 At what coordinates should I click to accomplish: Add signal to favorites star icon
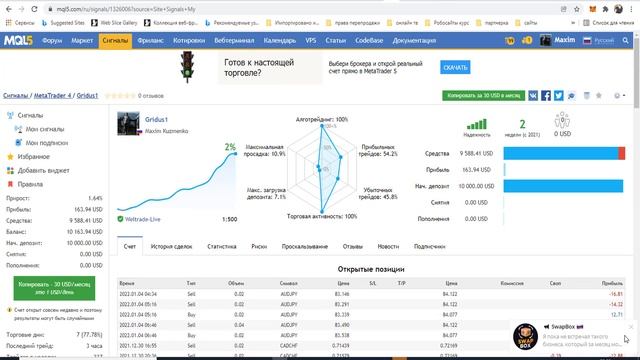pos(599,96)
